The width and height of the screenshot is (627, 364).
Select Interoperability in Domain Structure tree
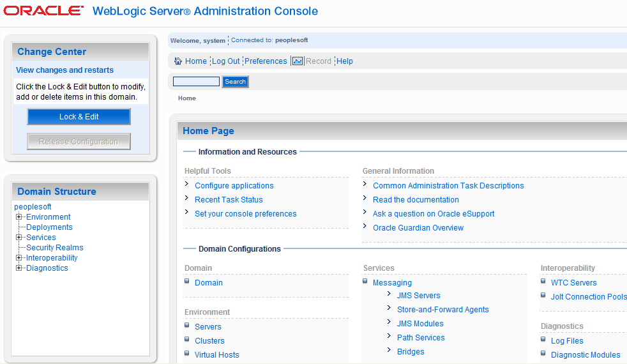pyautogui.click(x=52, y=258)
